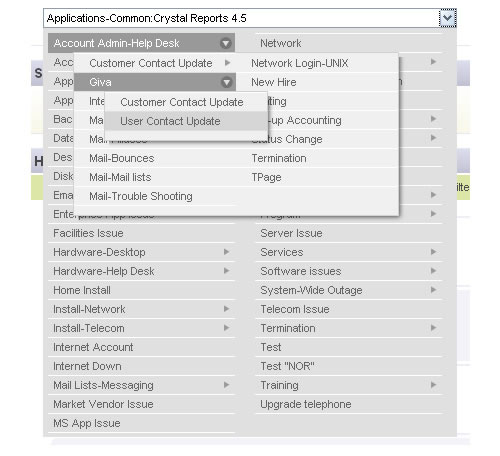Viewport: 500px width, 456px height.
Task: Collapse the Giva submenu arrow icon
Action: pos(227,82)
